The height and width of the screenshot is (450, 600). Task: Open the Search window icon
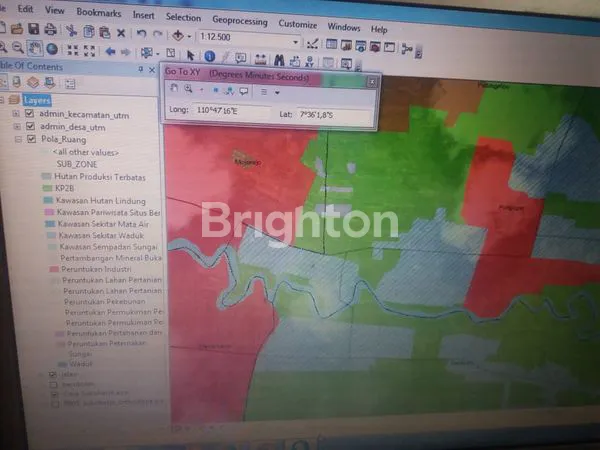(360, 46)
